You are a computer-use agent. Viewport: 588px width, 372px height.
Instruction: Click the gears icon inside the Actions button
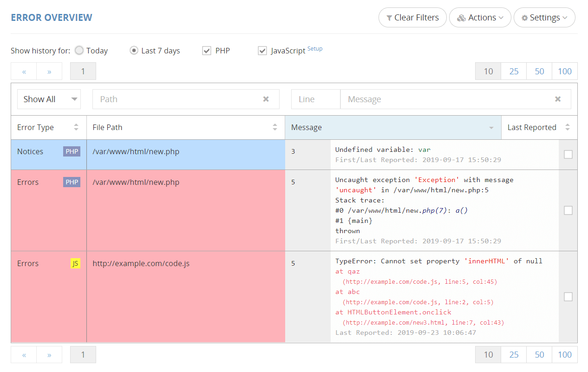(x=462, y=17)
